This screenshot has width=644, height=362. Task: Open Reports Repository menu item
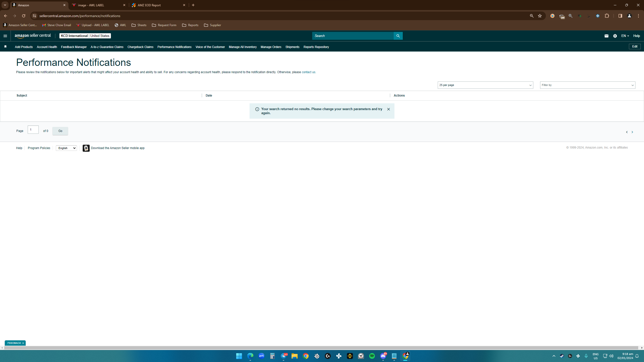(316, 47)
